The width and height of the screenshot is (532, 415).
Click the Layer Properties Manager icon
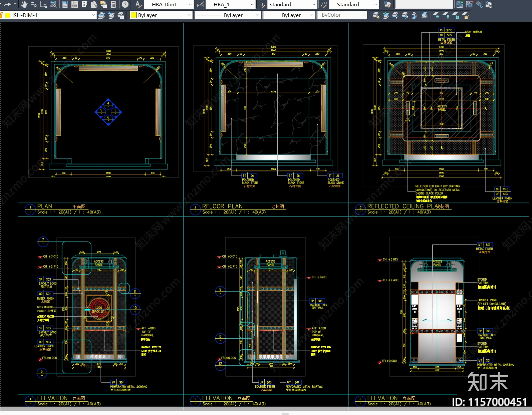coord(101,15)
